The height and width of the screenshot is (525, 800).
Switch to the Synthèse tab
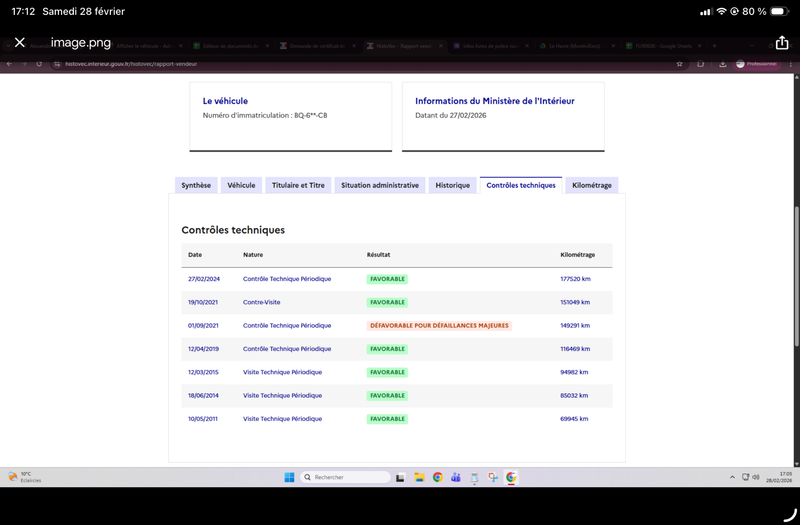(196, 185)
